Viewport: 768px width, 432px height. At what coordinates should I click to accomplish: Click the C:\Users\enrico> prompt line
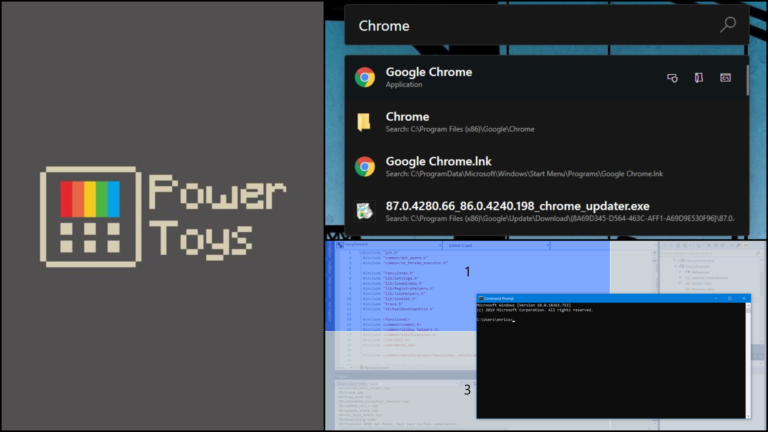point(495,320)
